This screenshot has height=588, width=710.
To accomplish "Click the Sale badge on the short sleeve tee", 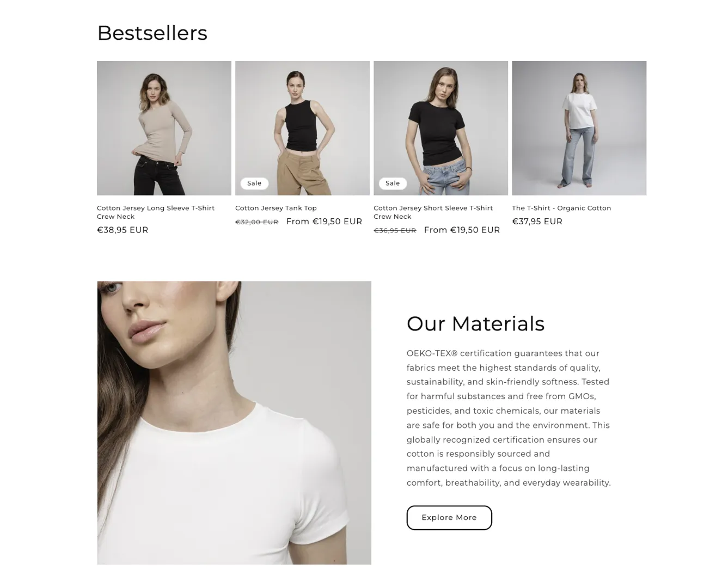I will click(x=393, y=183).
